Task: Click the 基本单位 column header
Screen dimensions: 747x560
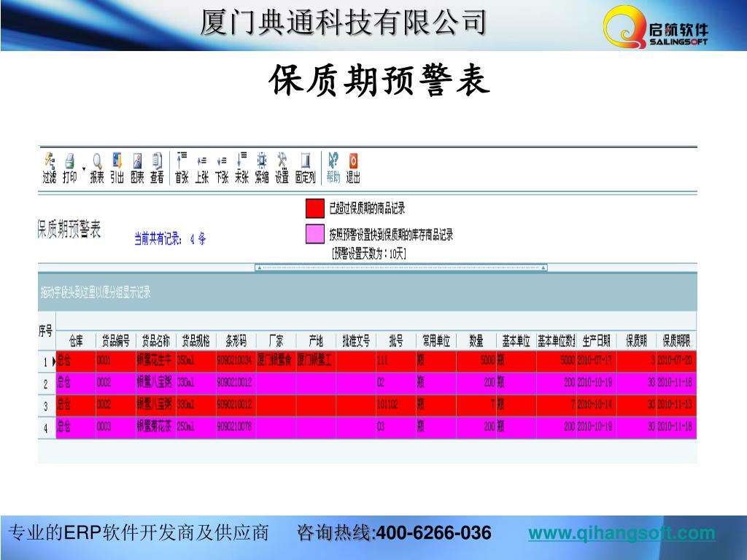Action: [516, 341]
